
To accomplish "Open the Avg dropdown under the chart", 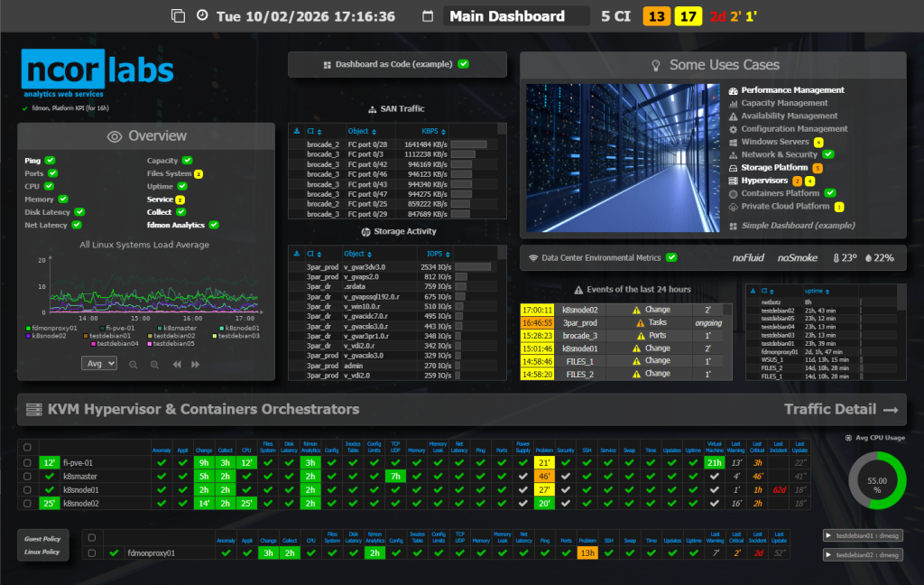I will (99, 363).
